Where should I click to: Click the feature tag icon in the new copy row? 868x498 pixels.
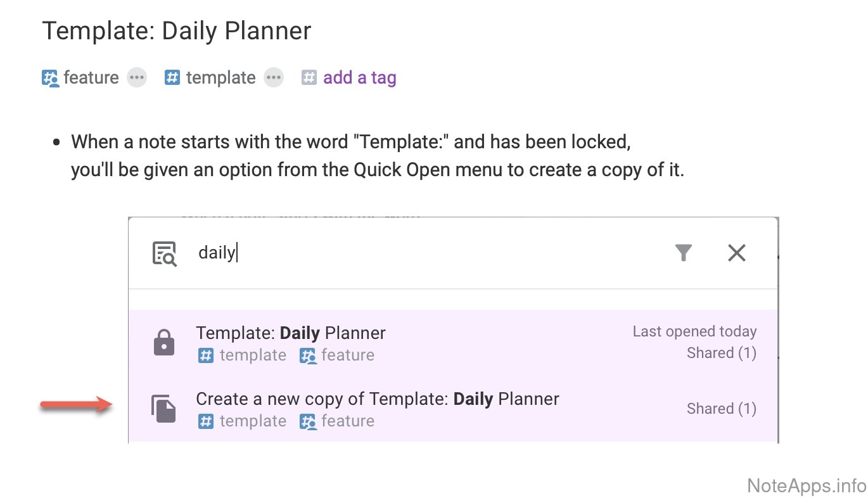[309, 421]
